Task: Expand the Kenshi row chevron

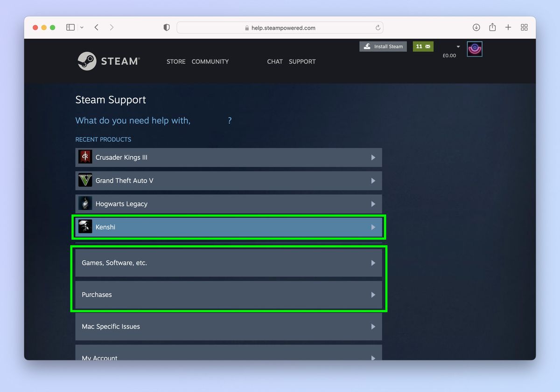Action: point(373,227)
